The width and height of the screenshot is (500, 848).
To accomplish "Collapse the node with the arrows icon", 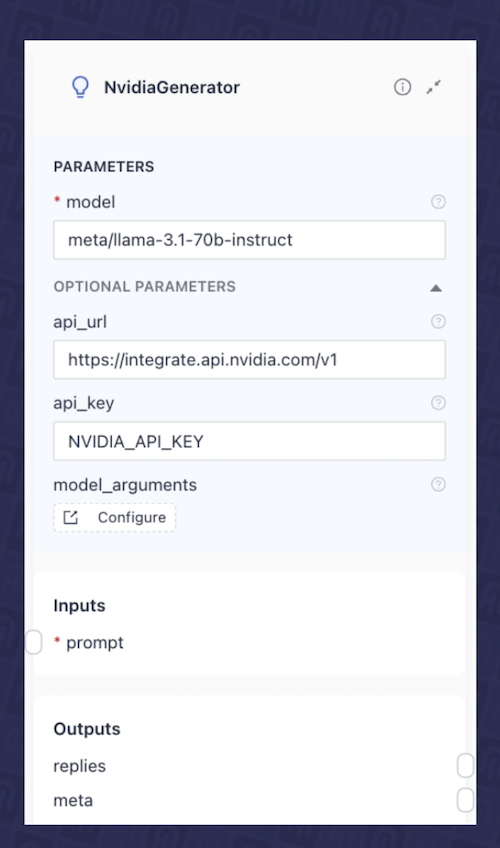I will (434, 87).
